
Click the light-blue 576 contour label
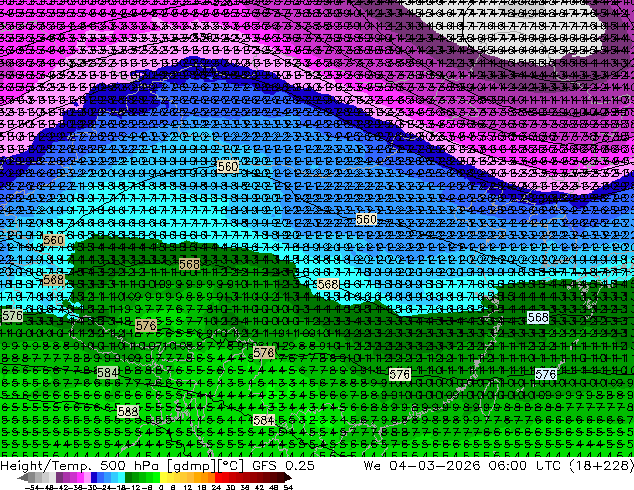545,374
